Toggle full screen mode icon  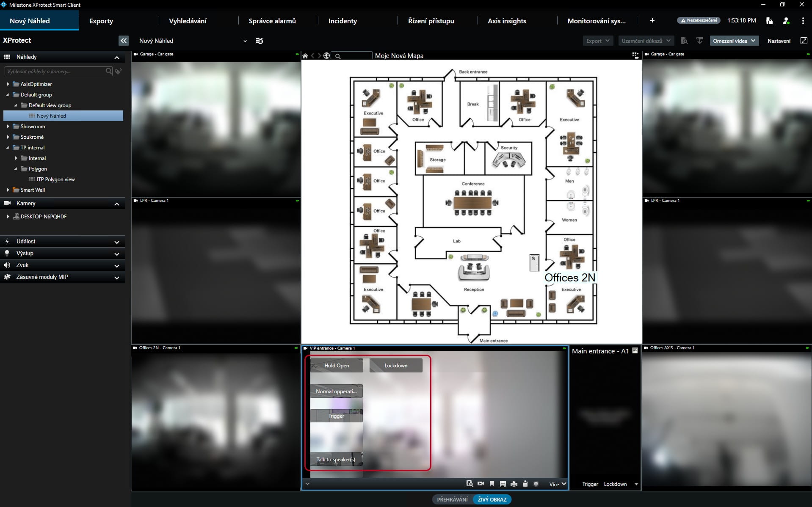tap(804, 41)
